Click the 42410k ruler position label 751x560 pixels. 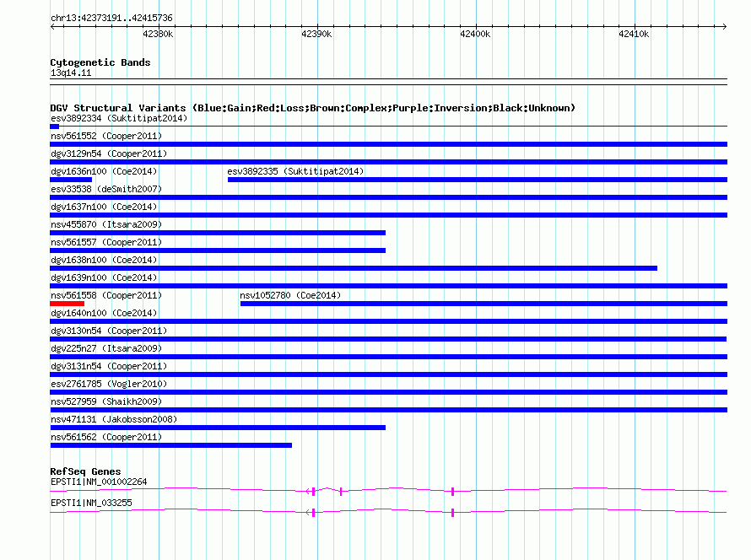tap(634, 34)
